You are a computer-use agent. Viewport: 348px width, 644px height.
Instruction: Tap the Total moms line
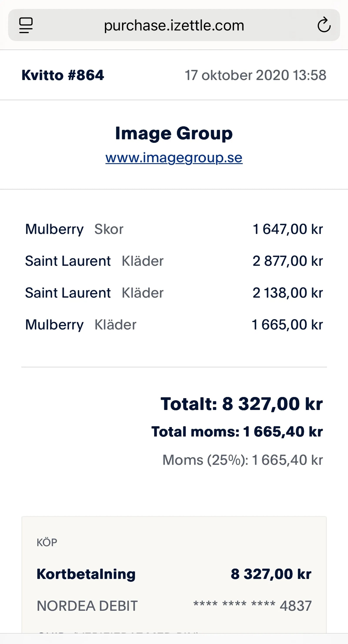coord(237,432)
